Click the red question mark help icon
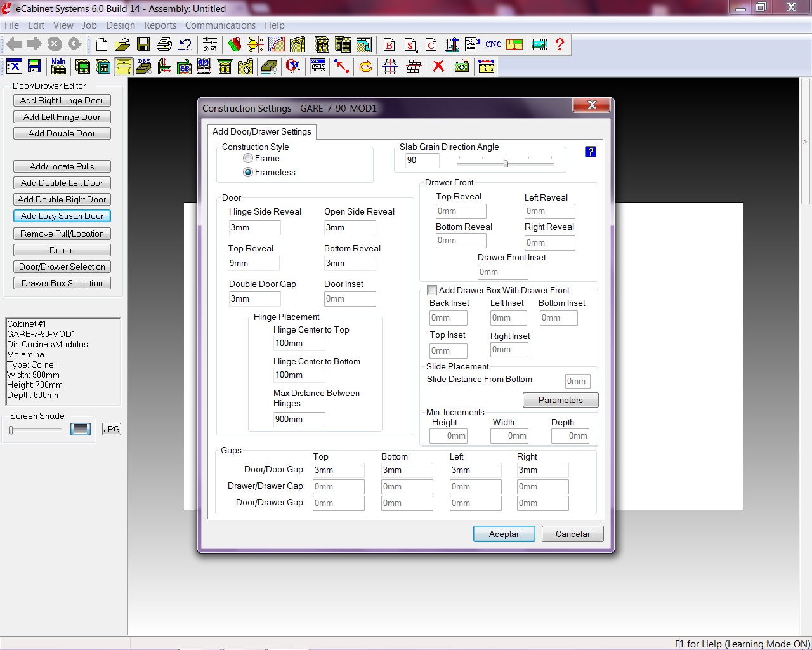 coord(560,44)
